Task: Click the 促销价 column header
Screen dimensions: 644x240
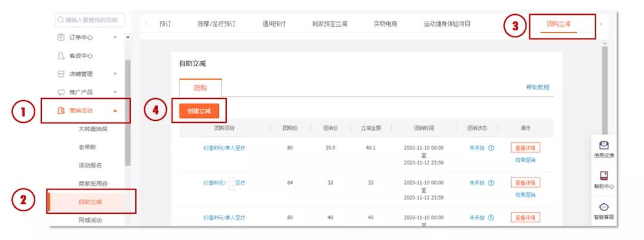Action: click(x=330, y=128)
